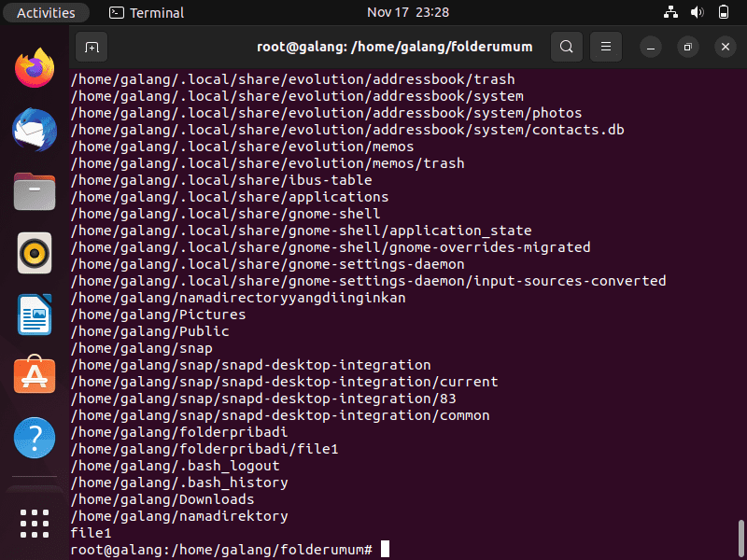Screen dimensions: 747x560
Task: Click the network status icon
Action: coord(670,12)
